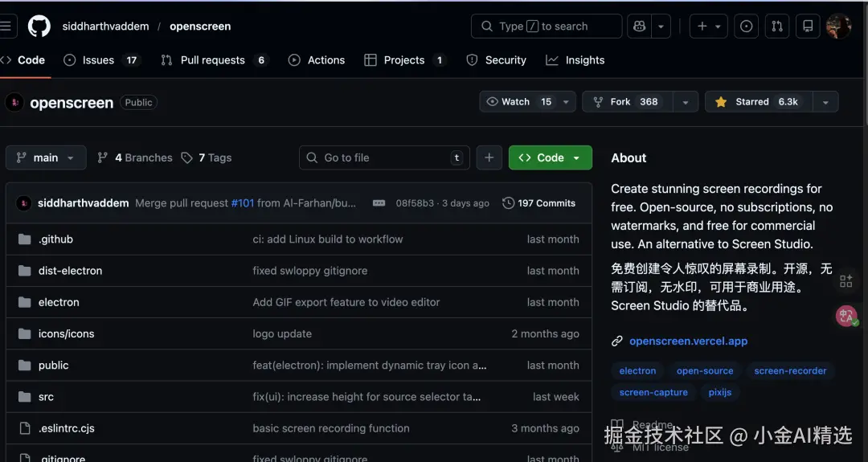The image size is (868, 462).
Task: Open commit 'ci: add Linux build to workflow'
Action: point(328,239)
